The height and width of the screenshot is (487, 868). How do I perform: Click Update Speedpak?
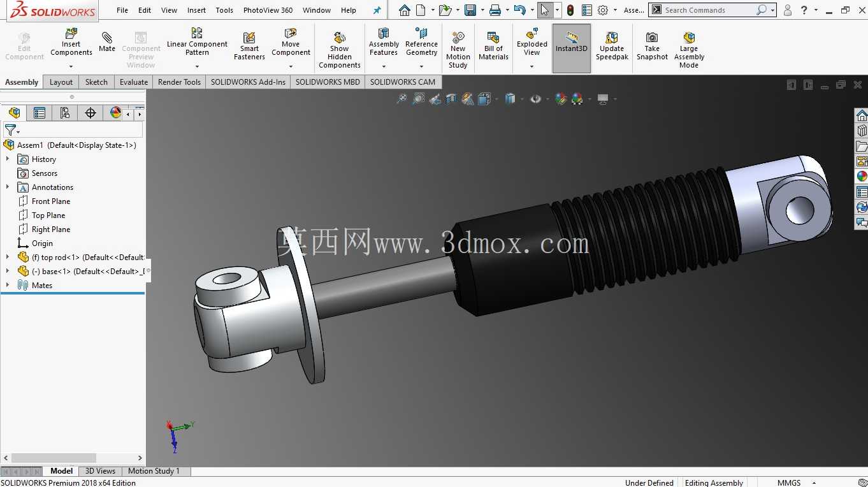[612, 46]
